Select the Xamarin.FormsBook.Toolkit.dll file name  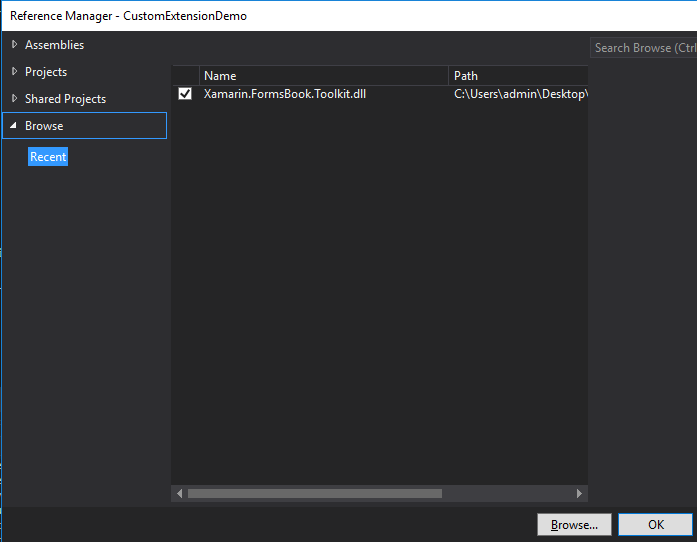point(285,94)
